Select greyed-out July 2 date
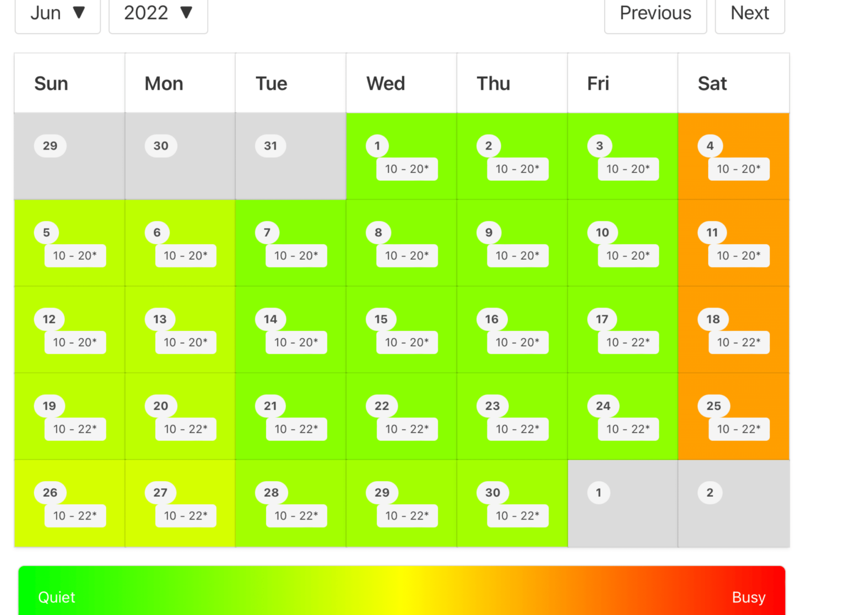The height and width of the screenshot is (615, 868). tap(710, 493)
